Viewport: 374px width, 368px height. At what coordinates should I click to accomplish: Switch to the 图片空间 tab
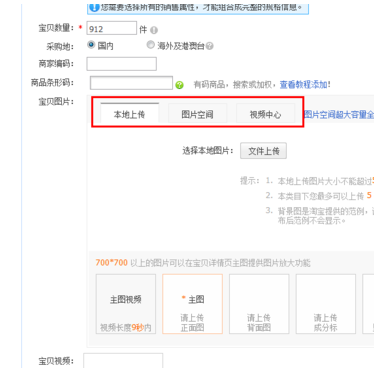(197, 113)
